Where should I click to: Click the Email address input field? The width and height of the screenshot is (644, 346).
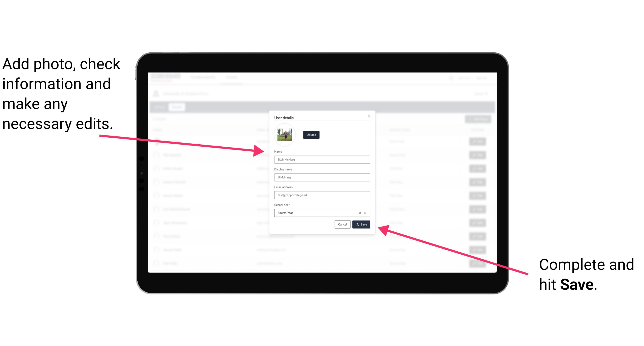click(x=322, y=195)
